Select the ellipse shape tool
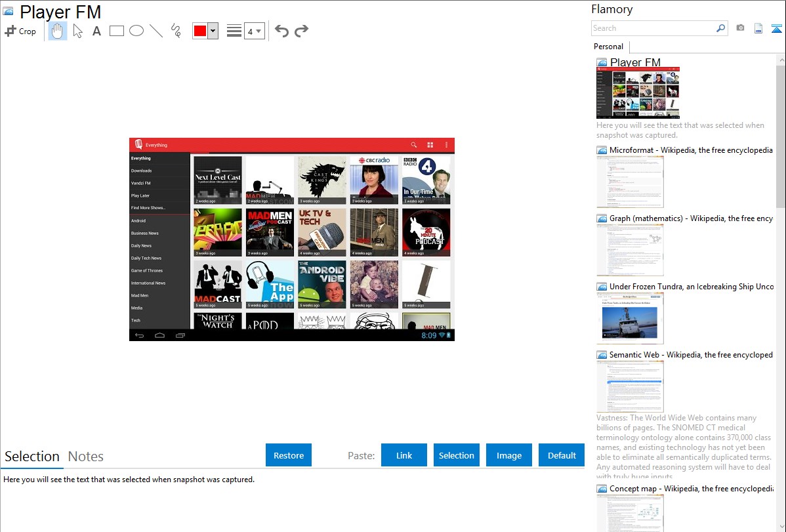The image size is (786, 532). pyautogui.click(x=136, y=31)
